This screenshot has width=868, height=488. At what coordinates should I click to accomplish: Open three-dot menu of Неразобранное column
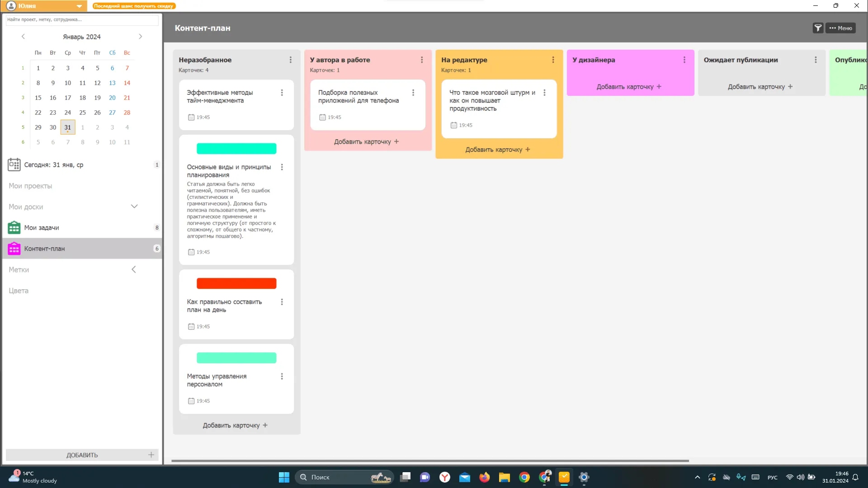coord(291,60)
